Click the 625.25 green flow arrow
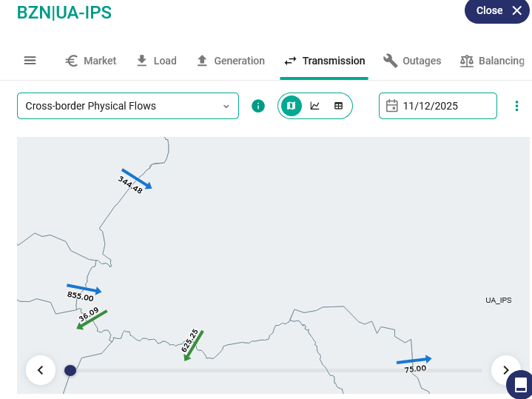Viewport: 532px width, 399px height. click(194, 345)
